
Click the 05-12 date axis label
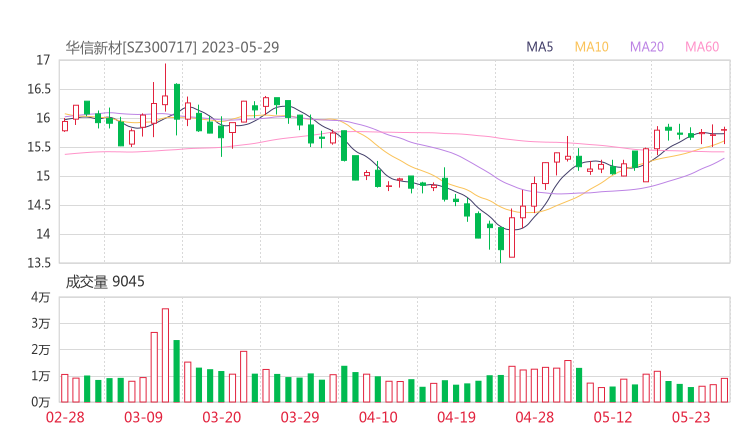pos(613,417)
